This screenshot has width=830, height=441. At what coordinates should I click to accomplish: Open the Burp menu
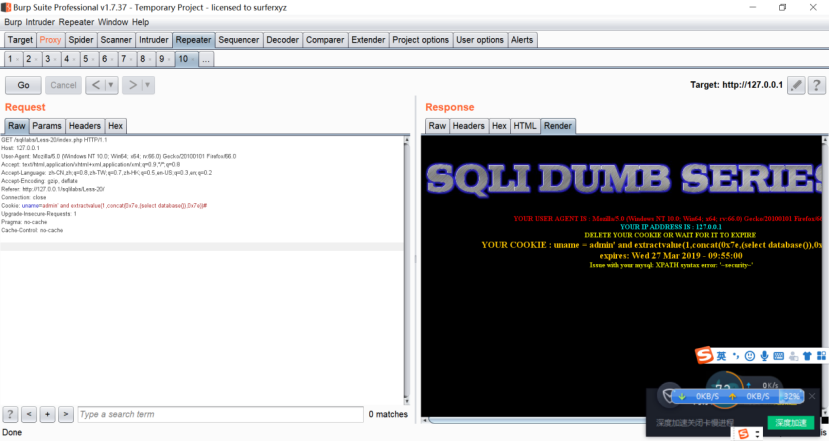[x=13, y=22]
